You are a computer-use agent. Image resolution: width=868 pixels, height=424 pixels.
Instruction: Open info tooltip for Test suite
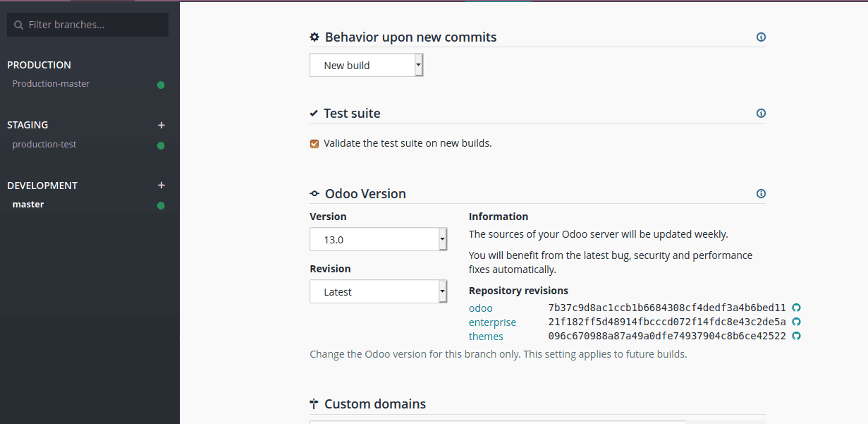click(761, 113)
